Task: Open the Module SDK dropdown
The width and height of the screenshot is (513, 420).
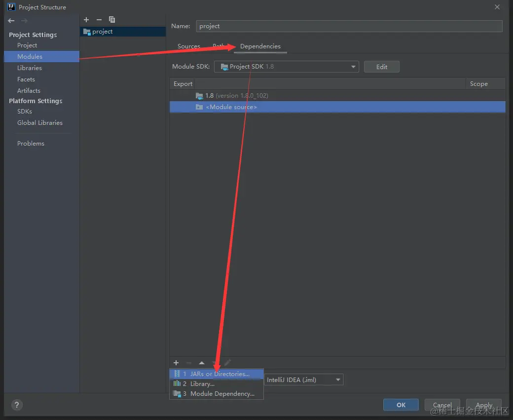Action: (x=286, y=67)
